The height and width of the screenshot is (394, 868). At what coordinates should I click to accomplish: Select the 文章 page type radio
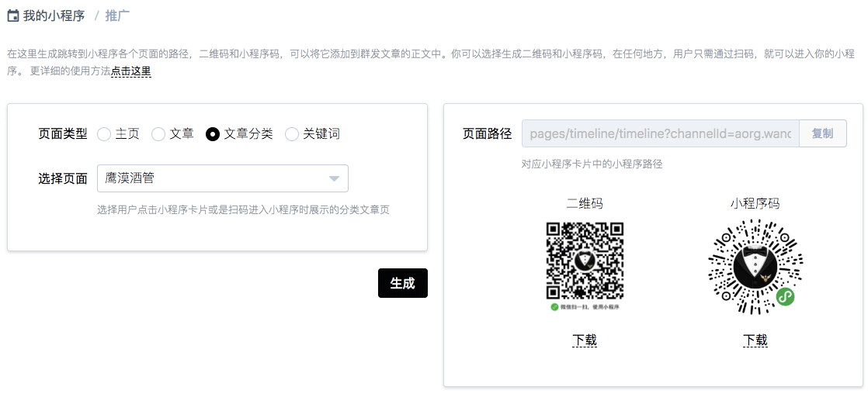[158, 134]
